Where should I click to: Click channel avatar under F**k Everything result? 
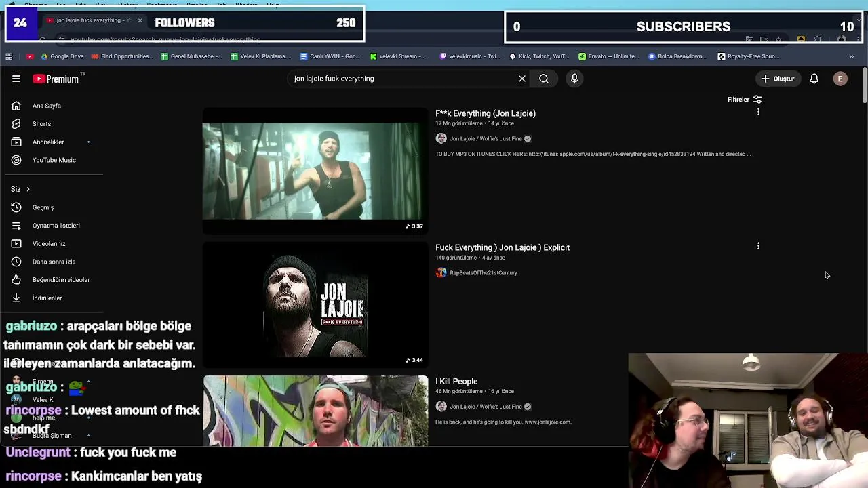(x=441, y=139)
